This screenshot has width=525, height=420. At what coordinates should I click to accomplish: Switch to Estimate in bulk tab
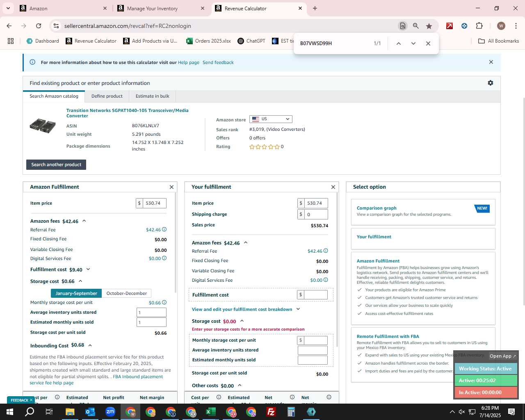click(153, 96)
